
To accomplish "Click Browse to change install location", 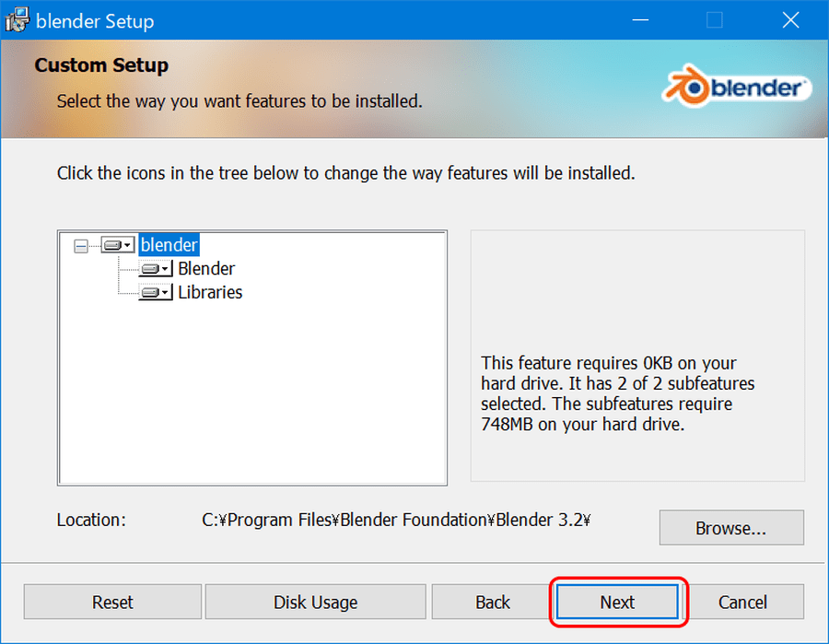I will click(x=730, y=528).
